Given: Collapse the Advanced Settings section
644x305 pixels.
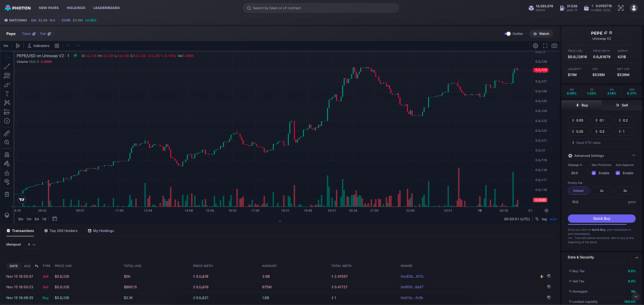Looking at the screenshot, I should click(x=633, y=156).
